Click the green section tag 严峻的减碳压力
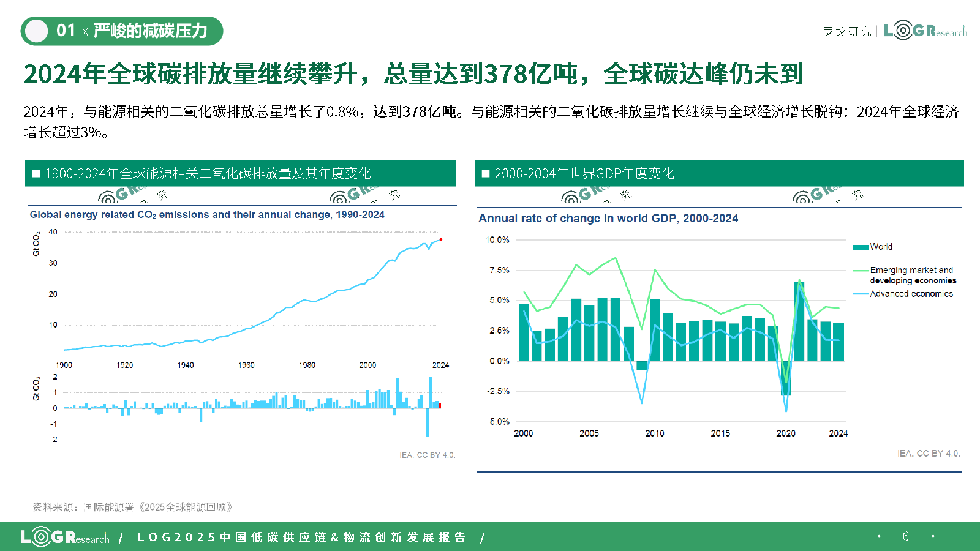Viewport: 980px width, 551px height. coord(122,31)
